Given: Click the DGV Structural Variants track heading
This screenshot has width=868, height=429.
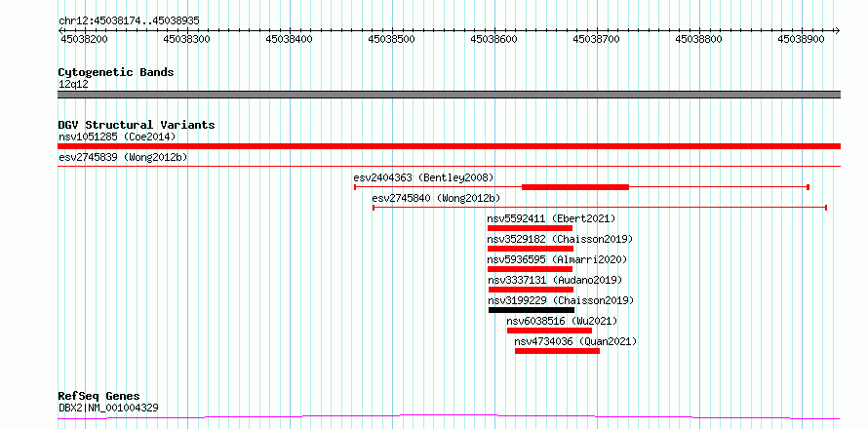Looking at the screenshot, I should 137,125.
